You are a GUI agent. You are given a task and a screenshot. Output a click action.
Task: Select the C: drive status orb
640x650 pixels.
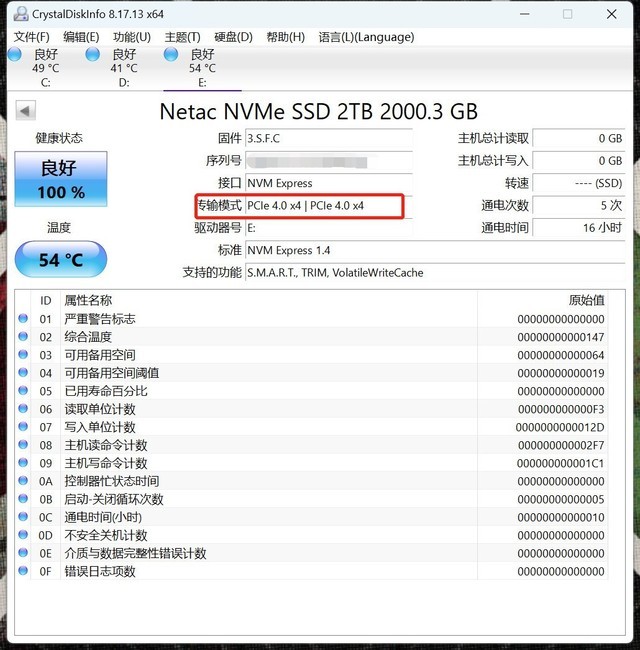(x=15, y=54)
